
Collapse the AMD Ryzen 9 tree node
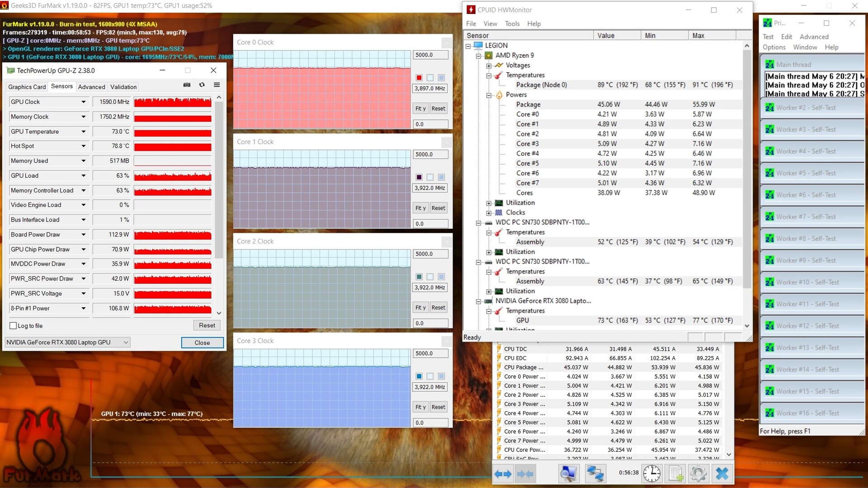tap(478, 56)
